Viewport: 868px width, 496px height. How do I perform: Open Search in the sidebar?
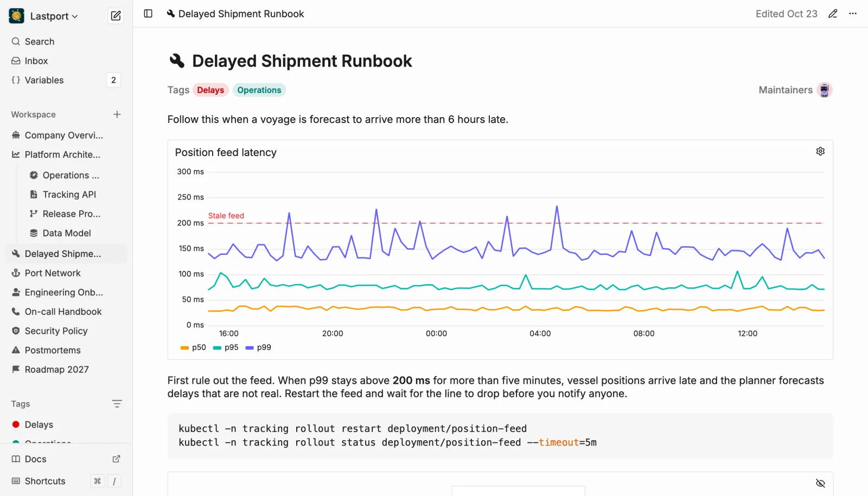(x=66, y=42)
